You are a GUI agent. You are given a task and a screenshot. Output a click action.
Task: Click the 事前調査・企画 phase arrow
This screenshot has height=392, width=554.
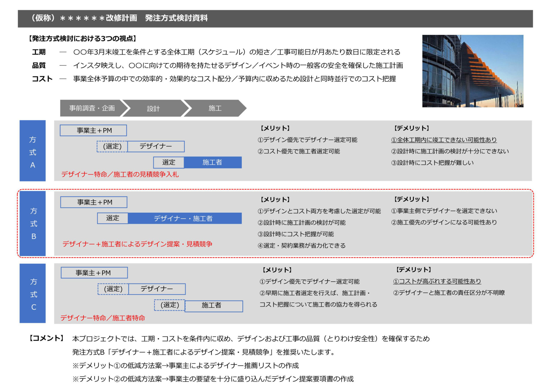pos(92,108)
